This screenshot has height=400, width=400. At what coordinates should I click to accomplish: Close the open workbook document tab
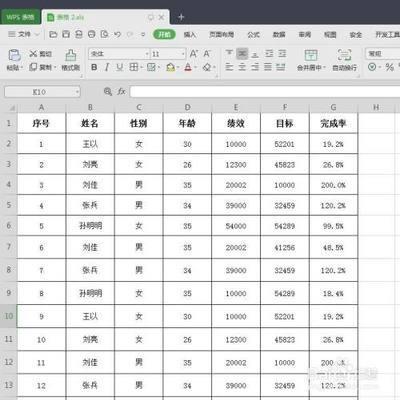(x=161, y=17)
